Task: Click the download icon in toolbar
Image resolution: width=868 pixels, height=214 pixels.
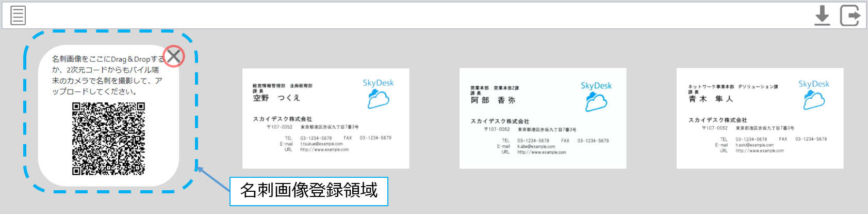Action: tap(822, 16)
